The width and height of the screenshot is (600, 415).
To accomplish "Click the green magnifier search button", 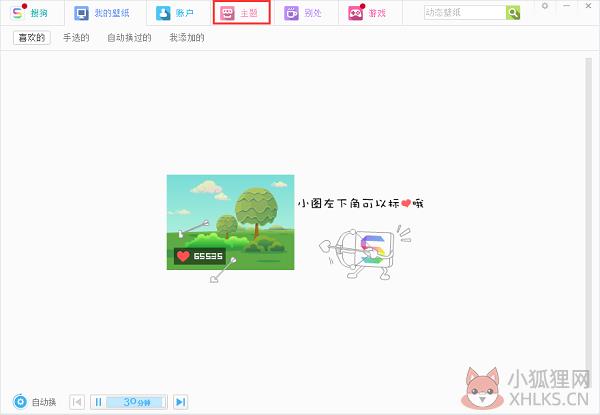I will click(513, 13).
